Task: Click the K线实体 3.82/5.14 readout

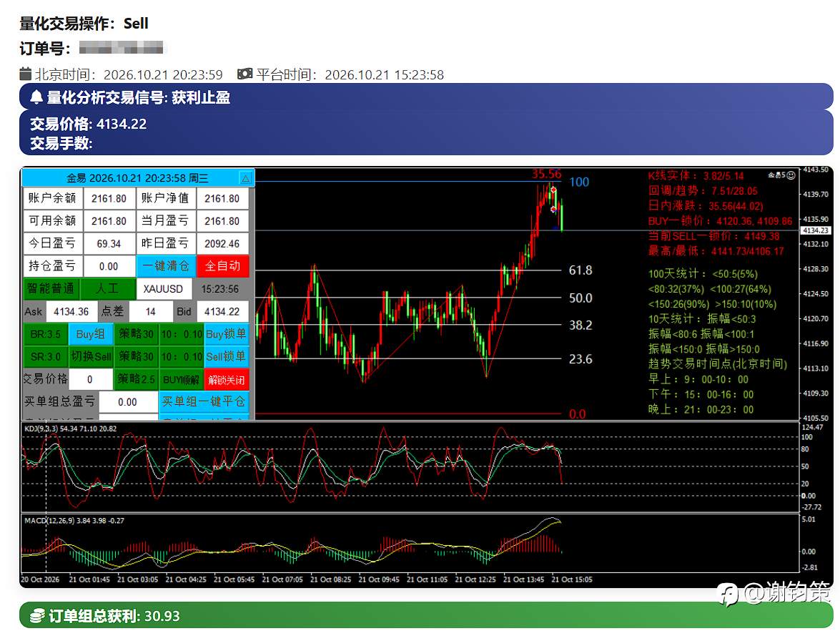Action: 696,175
